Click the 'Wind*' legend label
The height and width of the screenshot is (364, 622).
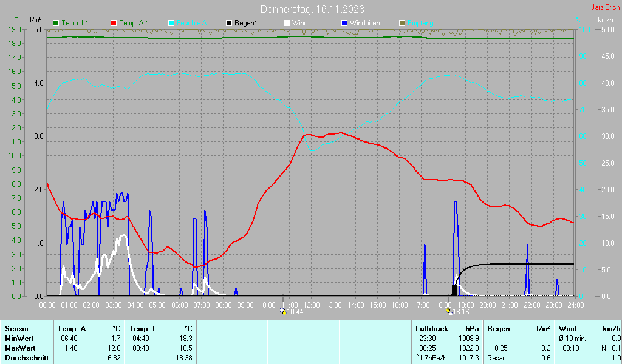301,24
